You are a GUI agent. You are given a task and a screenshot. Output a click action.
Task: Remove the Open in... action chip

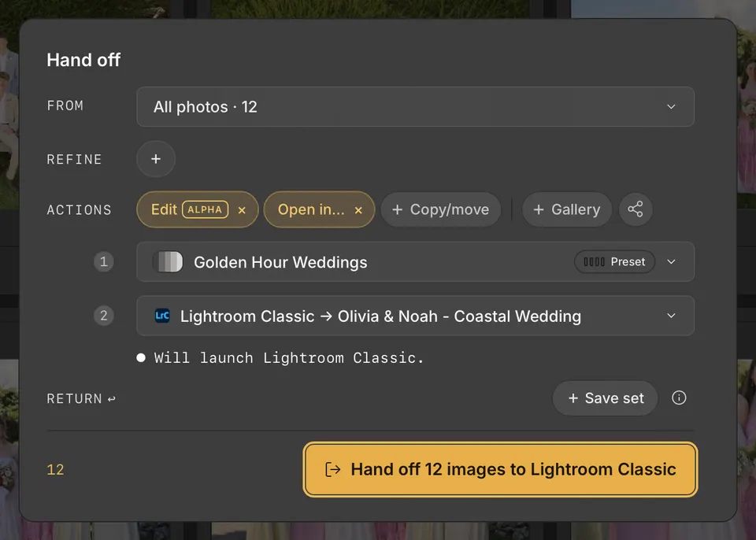pos(358,210)
